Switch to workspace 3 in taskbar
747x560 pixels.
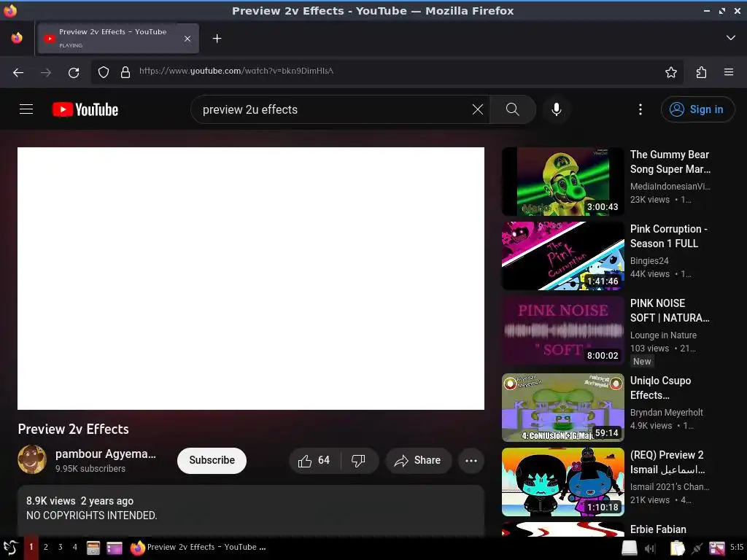(60, 547)
